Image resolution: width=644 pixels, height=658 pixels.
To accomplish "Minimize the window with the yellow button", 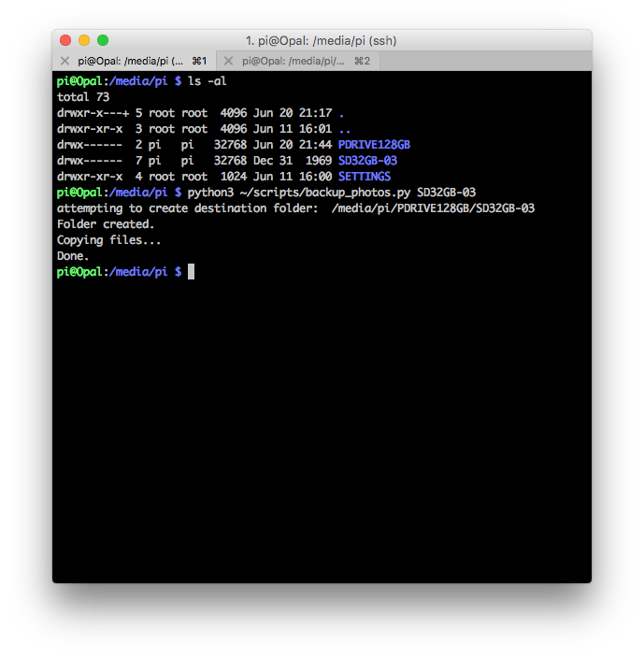I will point(84,40).
